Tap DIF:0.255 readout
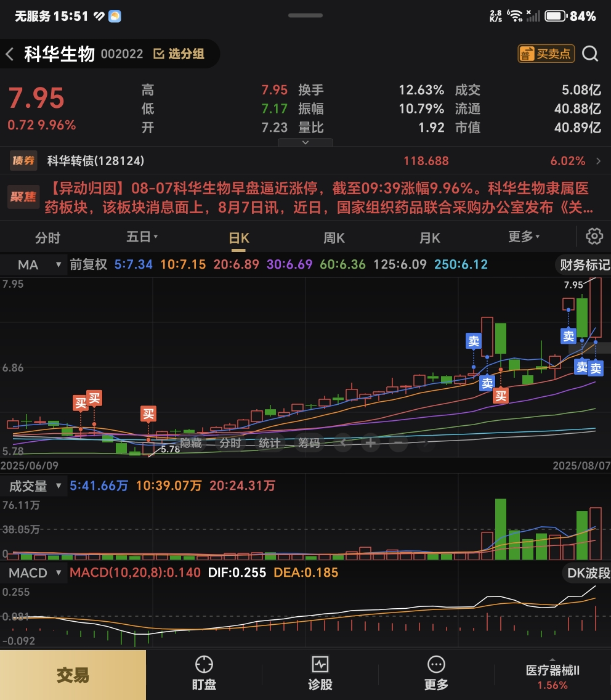This screenshot has width=611, height=700. coord(237,573)
